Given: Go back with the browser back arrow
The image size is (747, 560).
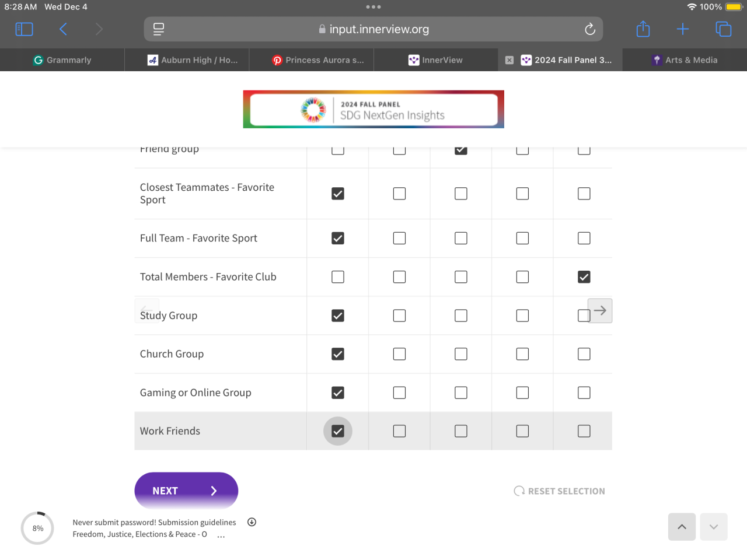Looking at the screenshot, I should click(x=63, y=29).
